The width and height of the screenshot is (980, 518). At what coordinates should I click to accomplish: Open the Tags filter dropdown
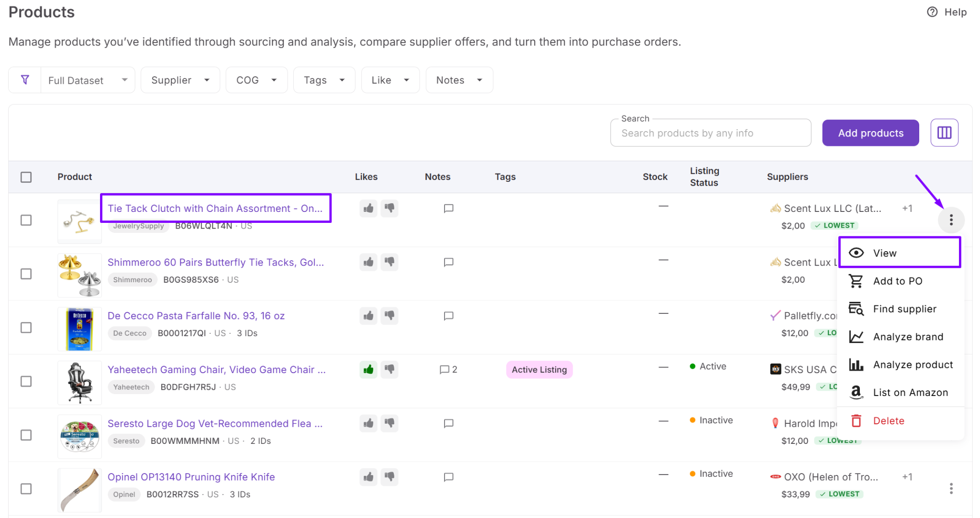pyautogui.click(x=324, y=80)
